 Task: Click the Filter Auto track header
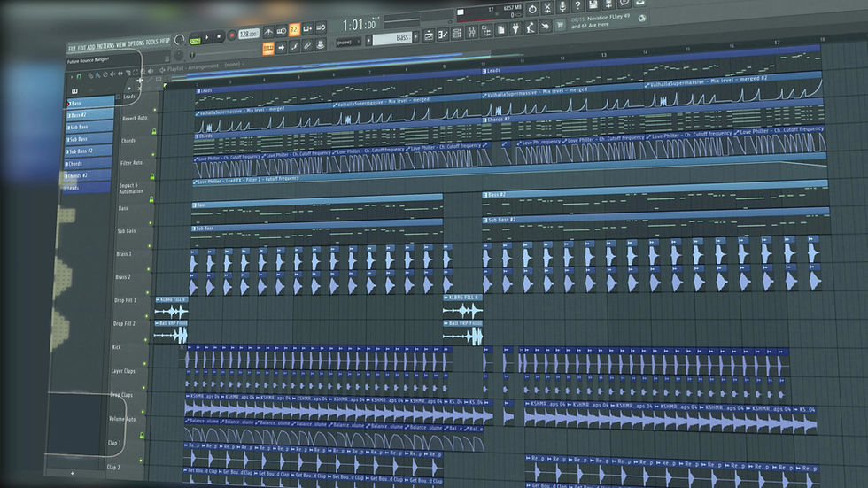tap(132, 163)
